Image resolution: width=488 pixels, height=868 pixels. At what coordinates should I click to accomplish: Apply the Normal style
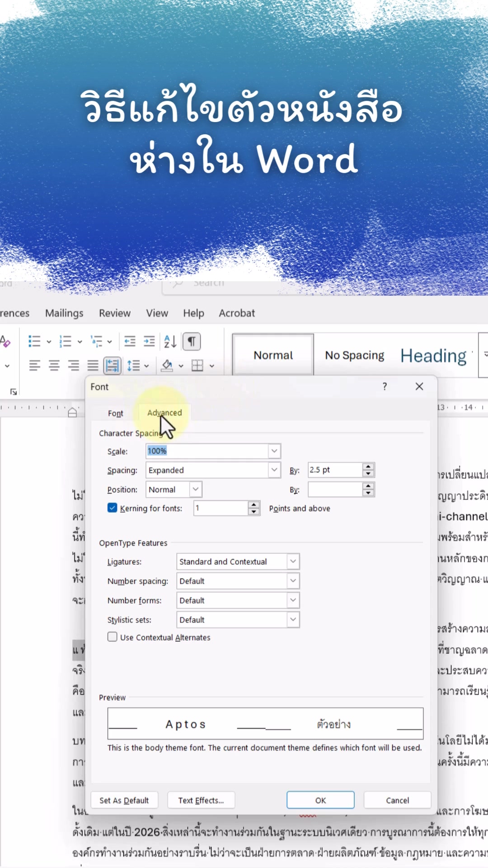click(x=273, y=355)
